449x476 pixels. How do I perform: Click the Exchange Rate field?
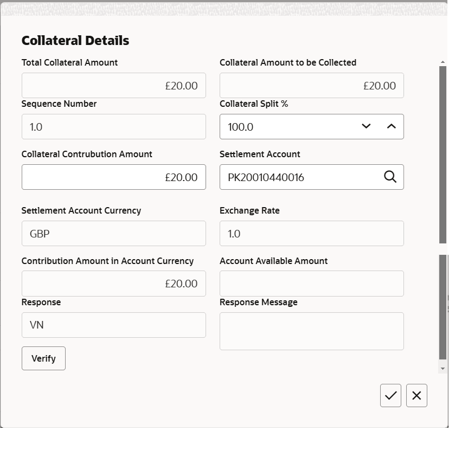point(311,234)
